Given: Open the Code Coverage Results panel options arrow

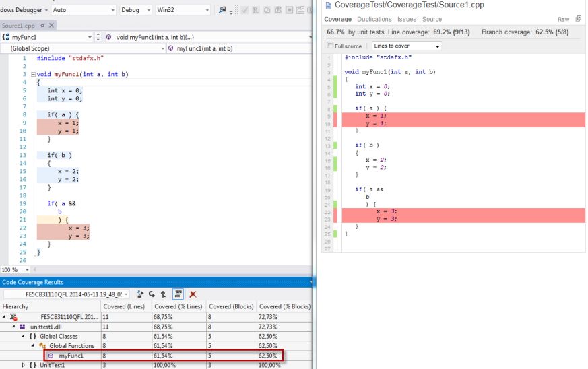Looking at the screenshot, I should coord(311,282).
